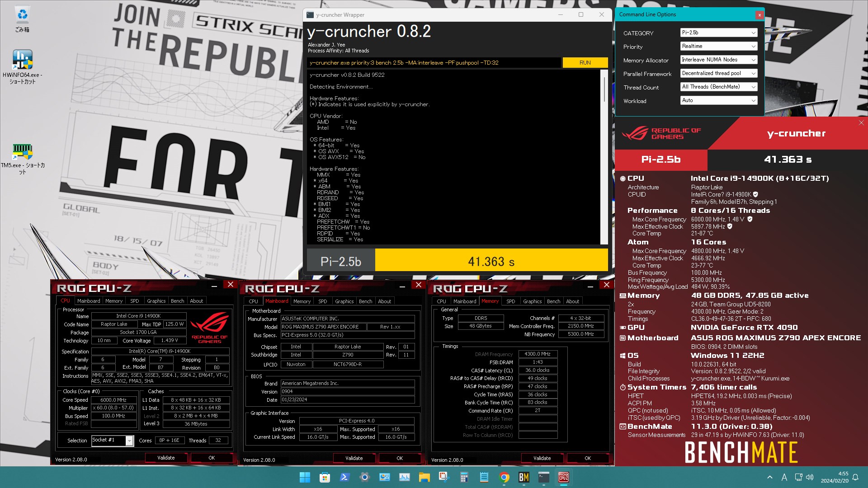Open the About tab in the middle CPU-Z window

(x=385, y=301)
